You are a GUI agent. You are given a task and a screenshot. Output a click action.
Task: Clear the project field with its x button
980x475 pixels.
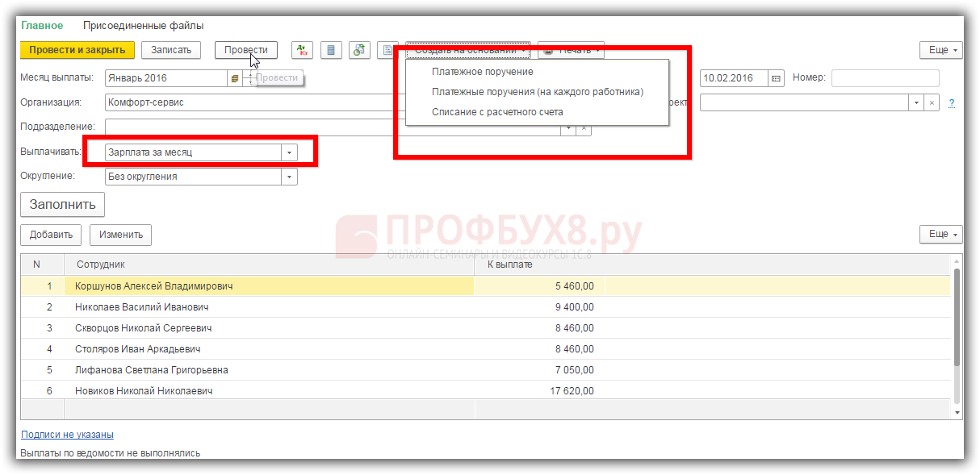(932, 103)
